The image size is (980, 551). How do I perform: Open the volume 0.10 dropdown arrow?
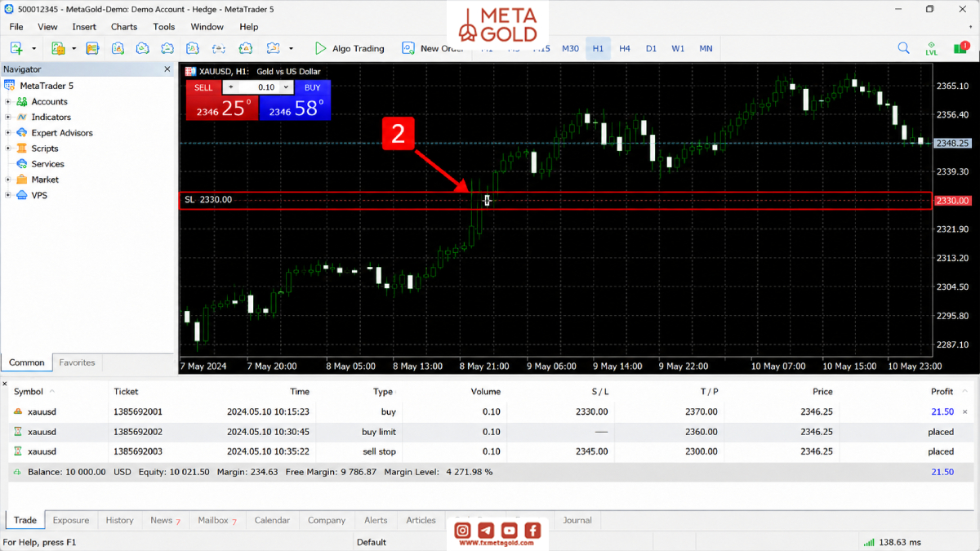(286, 87)
